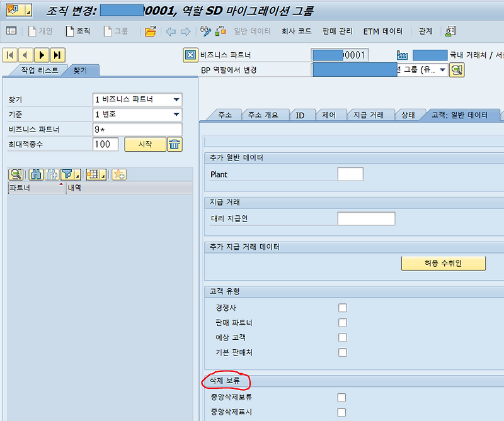Enable the 경쟁사 checkbox
The image size is (504, 421).
point(342,307)
